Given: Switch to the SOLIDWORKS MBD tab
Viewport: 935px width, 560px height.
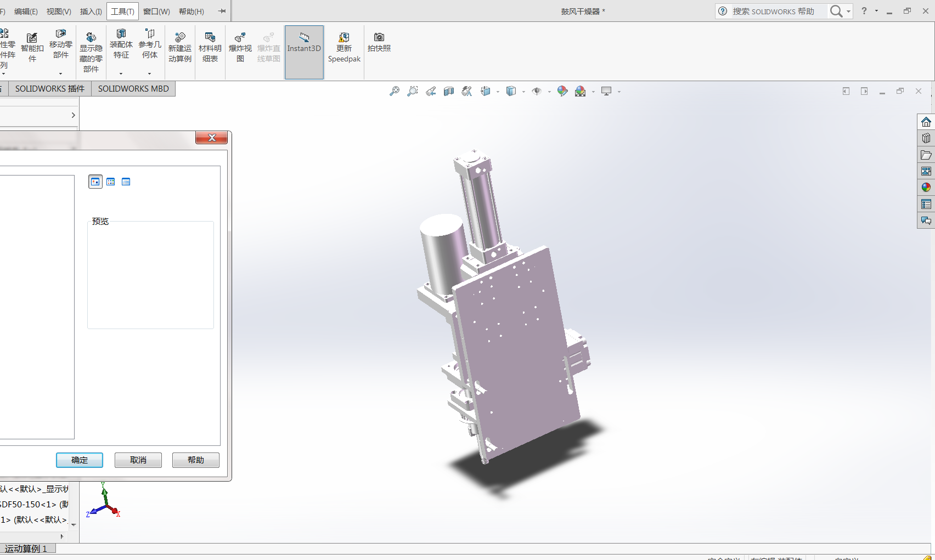Looking at the screenshot, I should (x=133, y=89).
